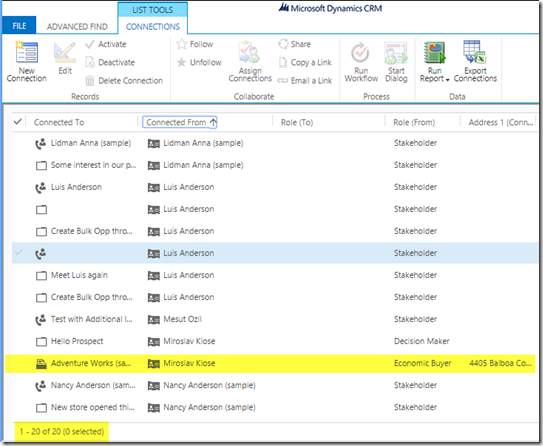The height and width of the screenshot is (446, 543).
Task: Open the Meet Luis again link
Action: (79, 275)
